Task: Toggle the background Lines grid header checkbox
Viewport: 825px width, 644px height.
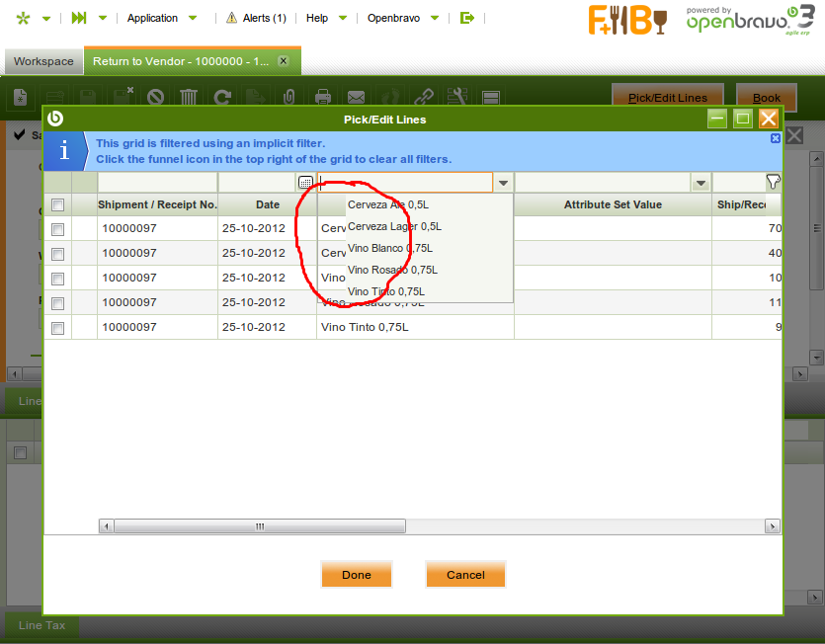Action: 21,452
